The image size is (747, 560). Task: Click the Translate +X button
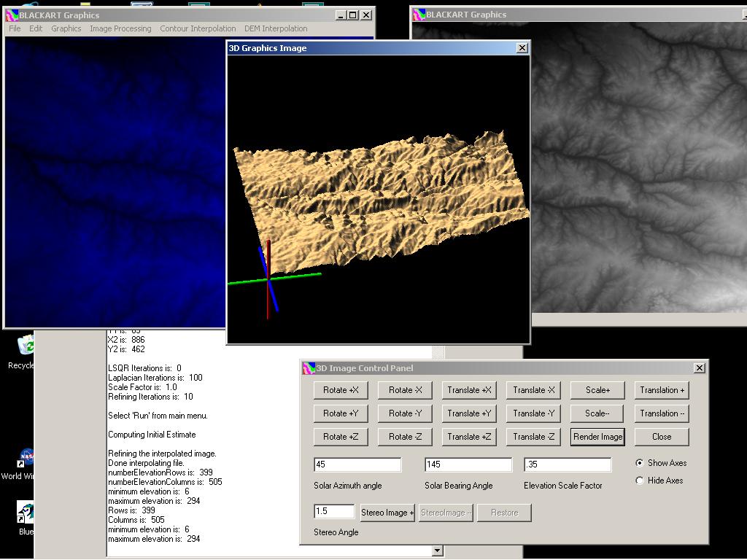[x=469, y=390]
